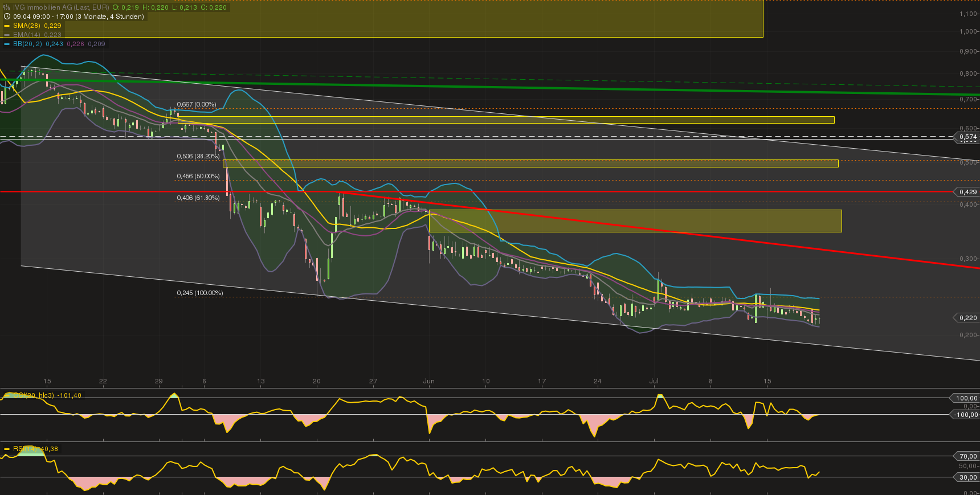Click the 0,574 price marker on the axis

[967, 137]
